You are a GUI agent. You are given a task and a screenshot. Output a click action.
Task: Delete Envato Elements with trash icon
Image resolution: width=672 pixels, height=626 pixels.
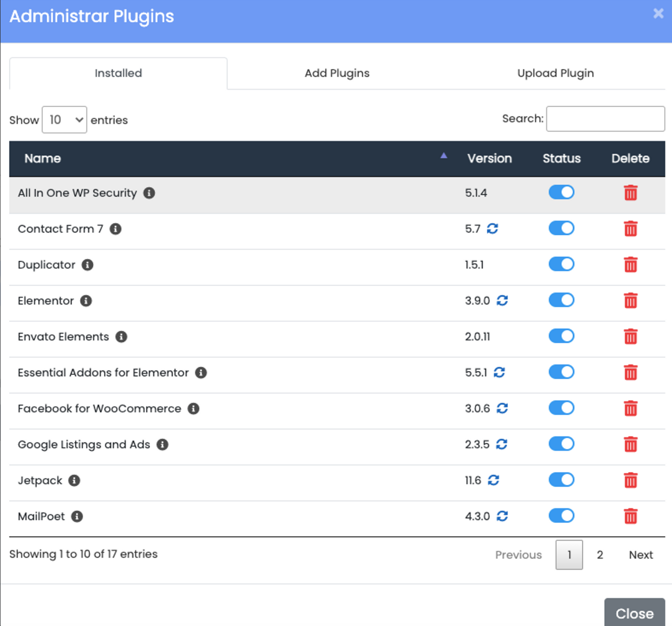[x=631, y=337]
